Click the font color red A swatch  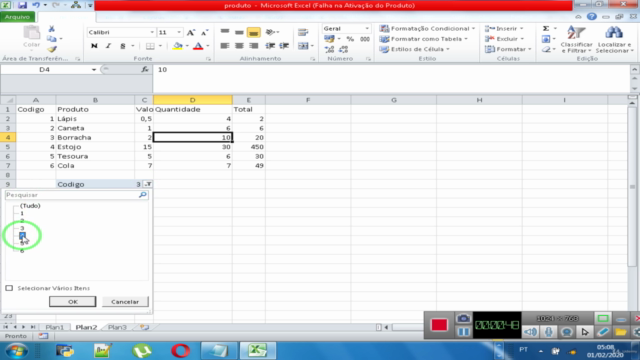[x=198, y=46]
